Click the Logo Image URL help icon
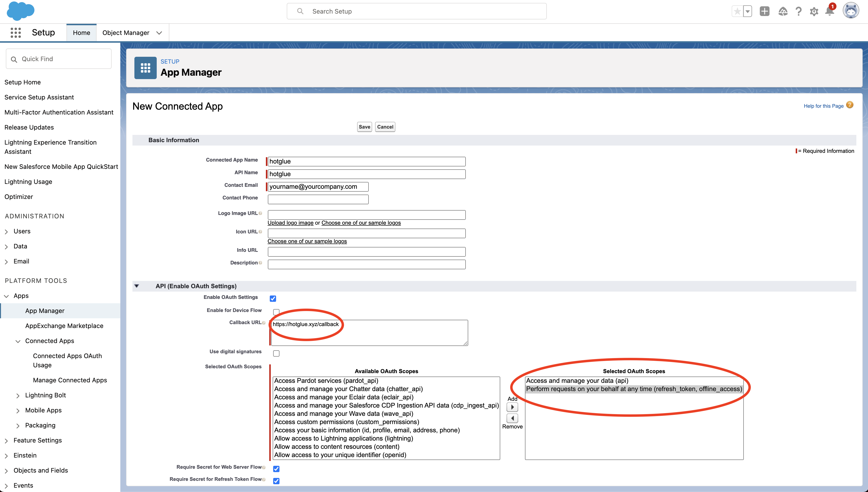 click(260, 213)
